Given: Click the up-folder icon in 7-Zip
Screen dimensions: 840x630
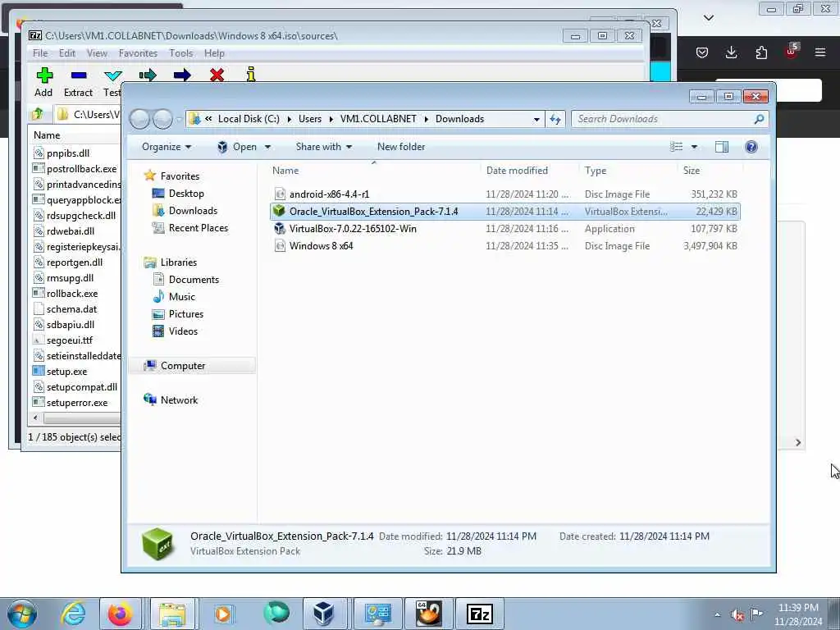Looking at the screenshot, I should [x=38, y=113].
